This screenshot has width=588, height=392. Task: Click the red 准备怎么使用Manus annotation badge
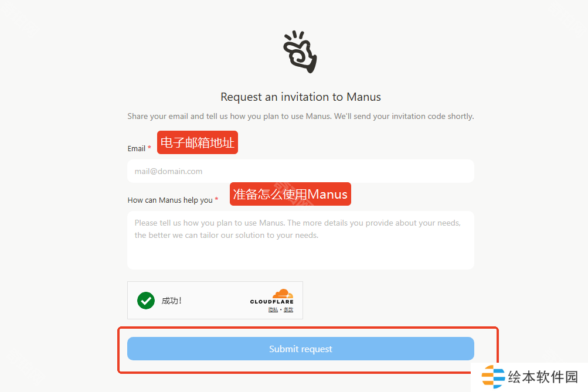click(x=290, y=194)
